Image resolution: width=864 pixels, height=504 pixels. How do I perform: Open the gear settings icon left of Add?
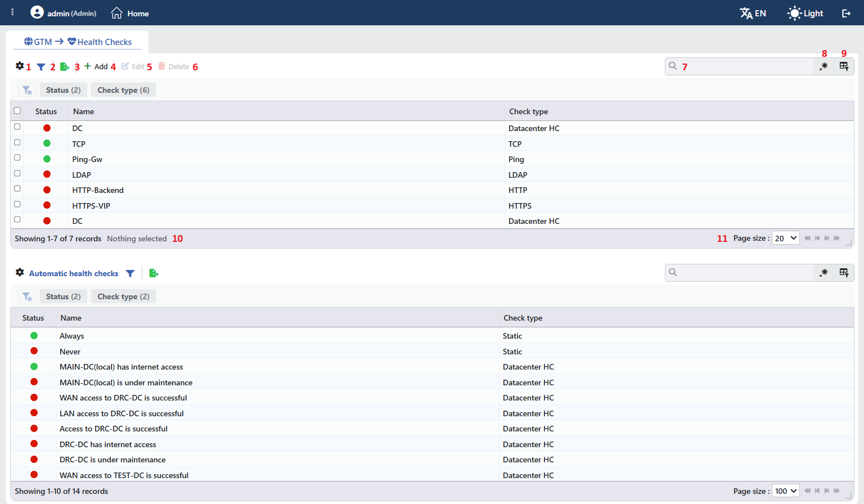pyautogui.click(x=20, y=66)
